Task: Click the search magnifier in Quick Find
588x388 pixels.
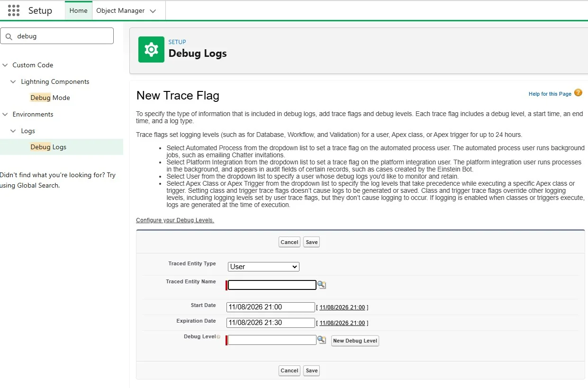Action: [x=9, y=36]
